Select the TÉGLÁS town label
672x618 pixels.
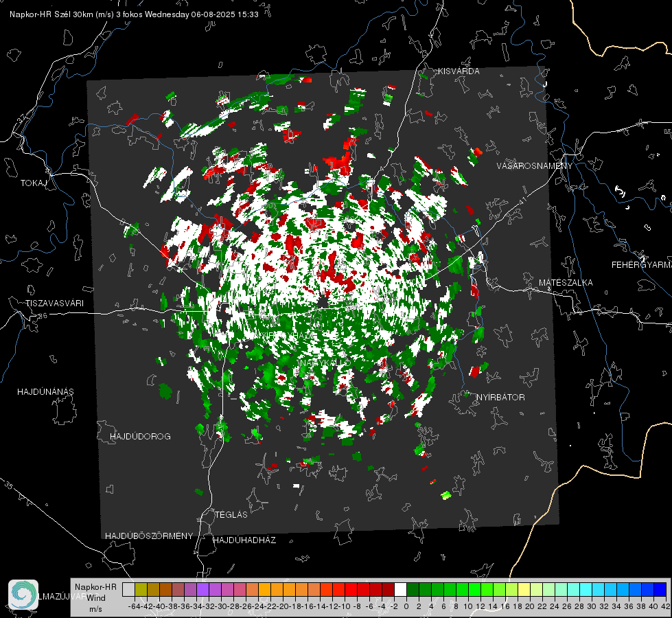click(231, 515)
